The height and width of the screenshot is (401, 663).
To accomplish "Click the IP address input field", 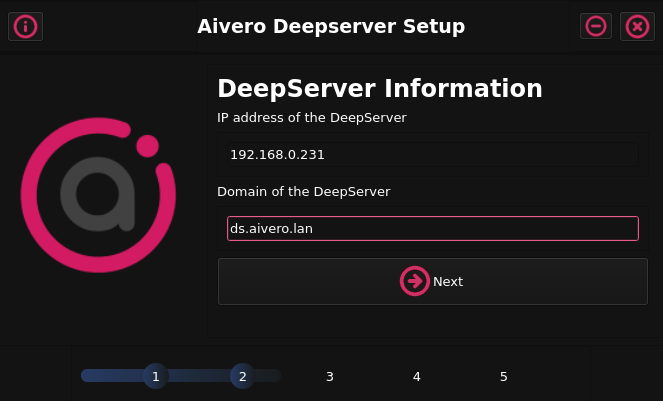I will click(433, 155).
